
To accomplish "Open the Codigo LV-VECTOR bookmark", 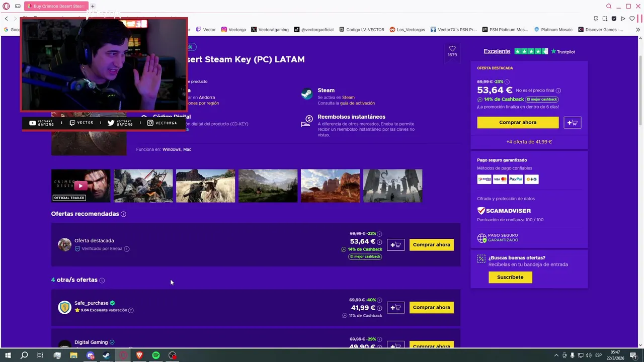I will 362,30.
